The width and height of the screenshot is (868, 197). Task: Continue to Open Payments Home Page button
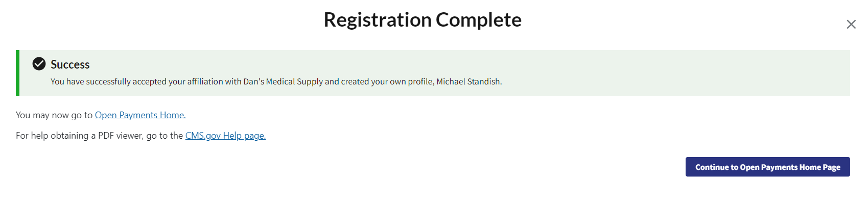click(767, 167)
